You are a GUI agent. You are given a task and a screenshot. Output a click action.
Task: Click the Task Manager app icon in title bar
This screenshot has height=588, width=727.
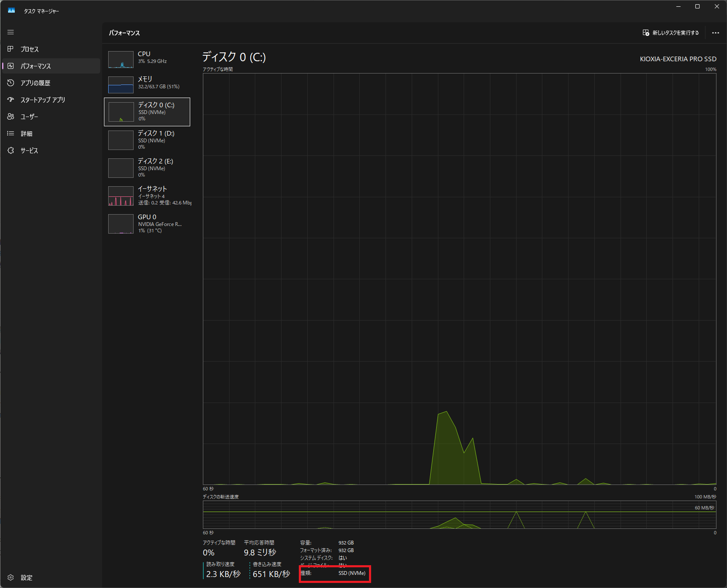coord(11,11)
